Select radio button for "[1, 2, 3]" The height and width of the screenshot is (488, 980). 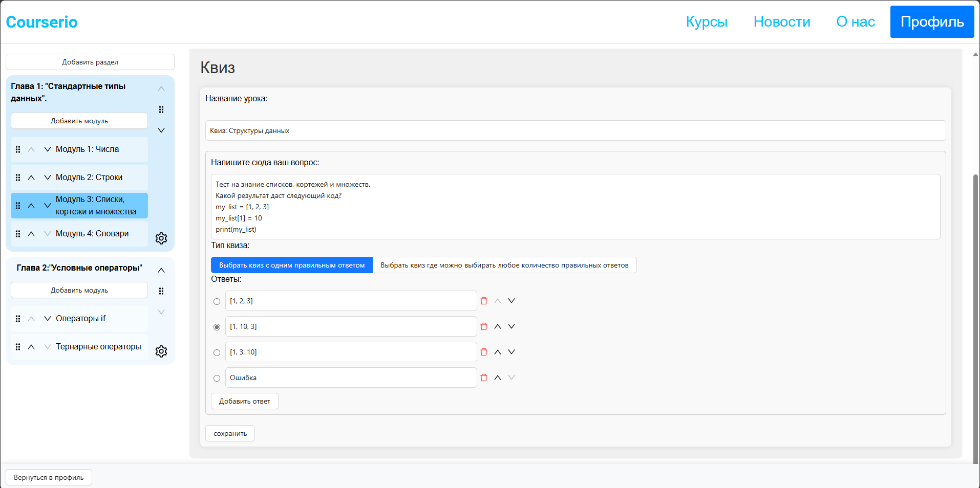(217, 301)
